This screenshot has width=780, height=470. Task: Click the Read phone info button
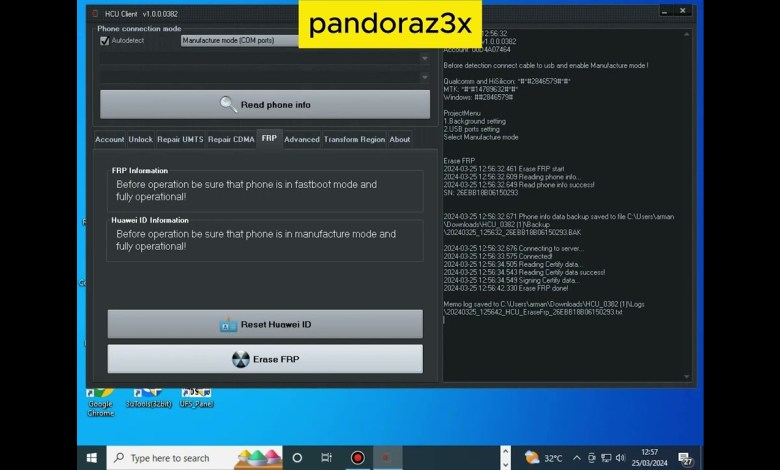point(265,105)
